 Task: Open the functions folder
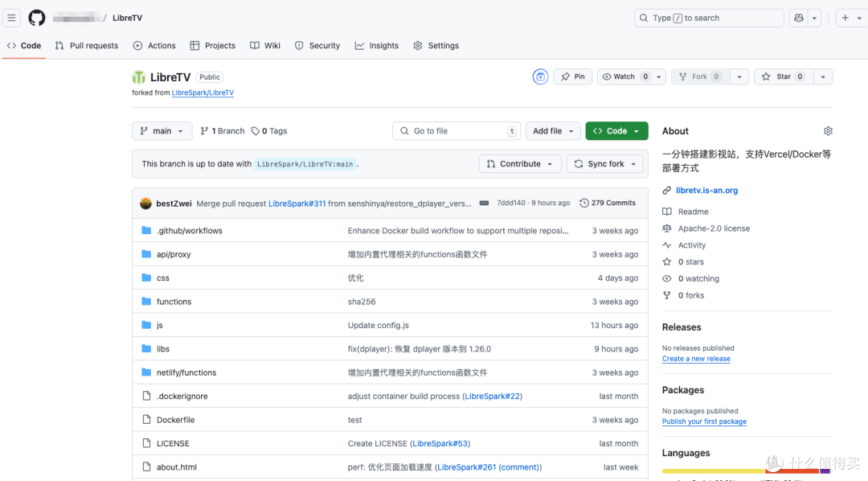click(174, 302)
